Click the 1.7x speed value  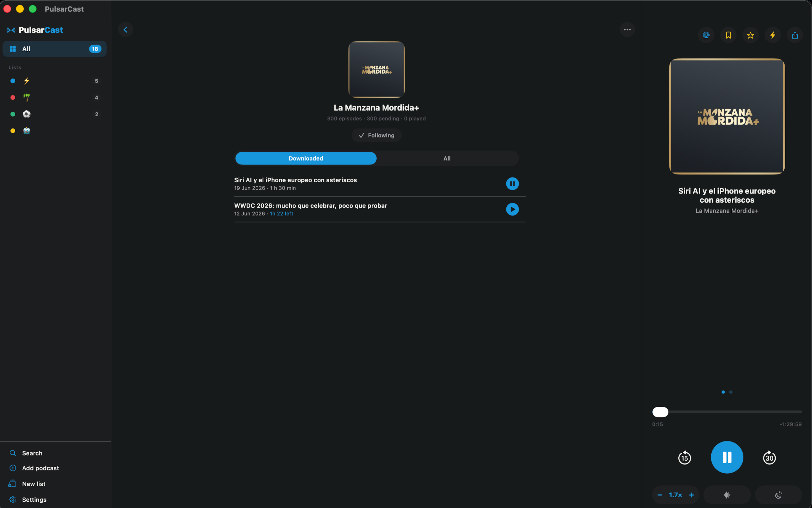tap(676, 495)
